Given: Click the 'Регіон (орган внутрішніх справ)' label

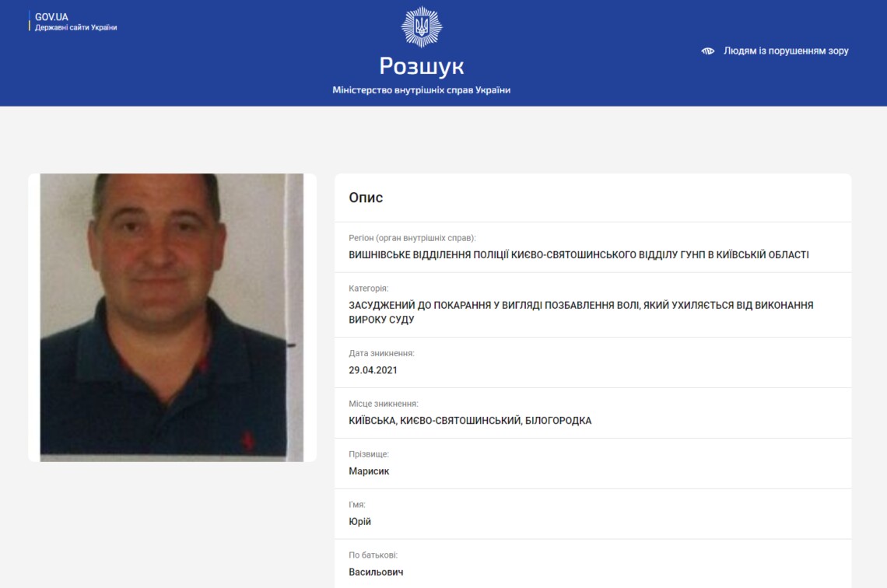Looking at the screenshot, I should pos(412,238).
